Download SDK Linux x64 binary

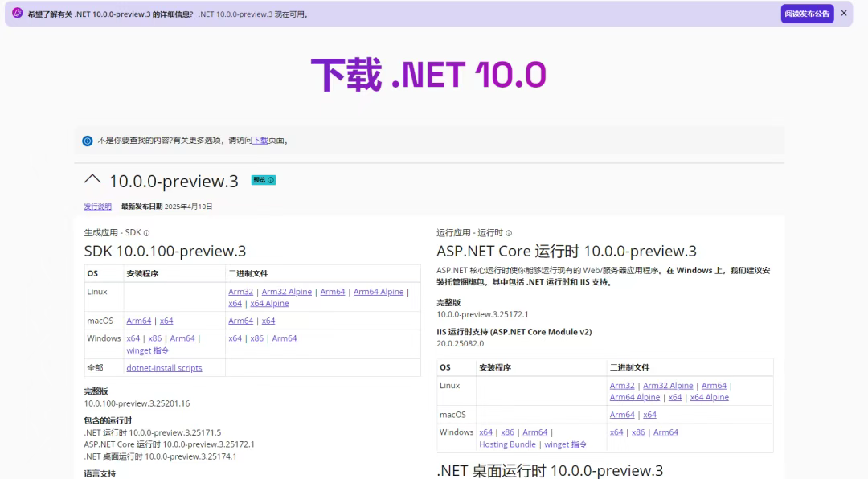click(235, 304)
